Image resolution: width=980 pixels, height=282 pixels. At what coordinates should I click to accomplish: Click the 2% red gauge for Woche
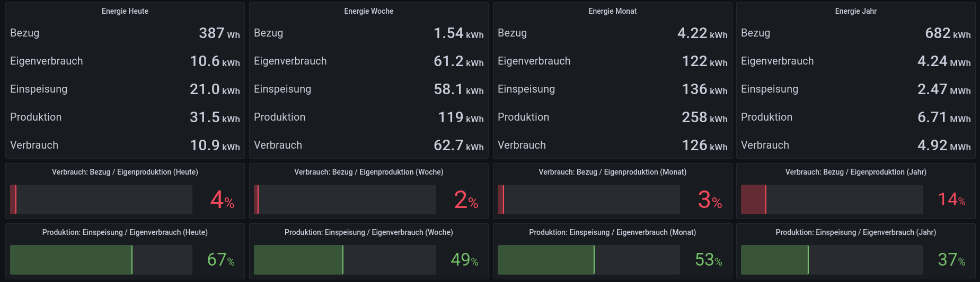click(345, 199)
